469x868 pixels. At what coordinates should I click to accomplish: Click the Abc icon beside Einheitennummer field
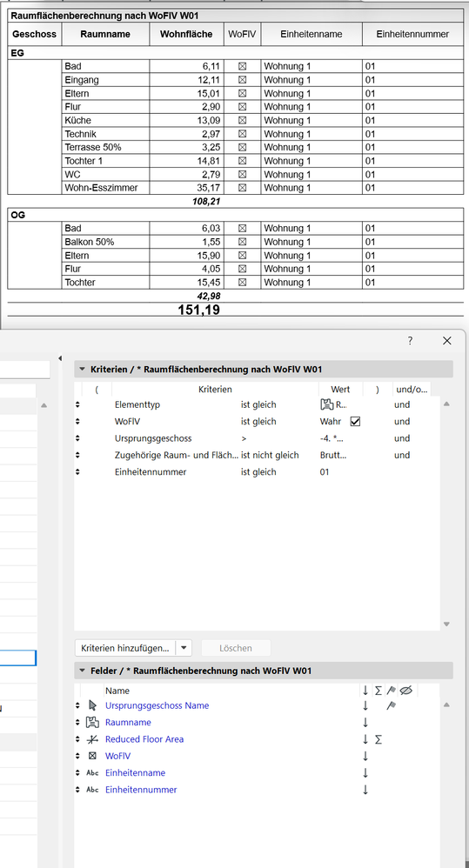click(92, 790)
